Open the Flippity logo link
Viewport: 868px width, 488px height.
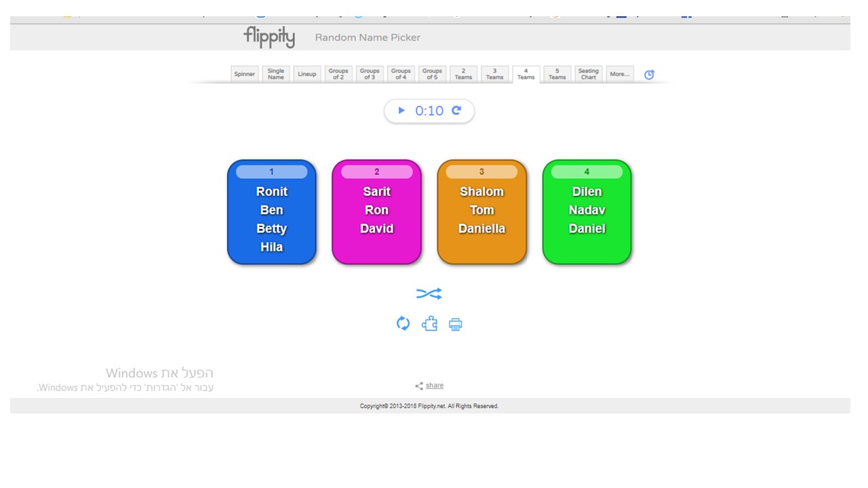[269, 37]
